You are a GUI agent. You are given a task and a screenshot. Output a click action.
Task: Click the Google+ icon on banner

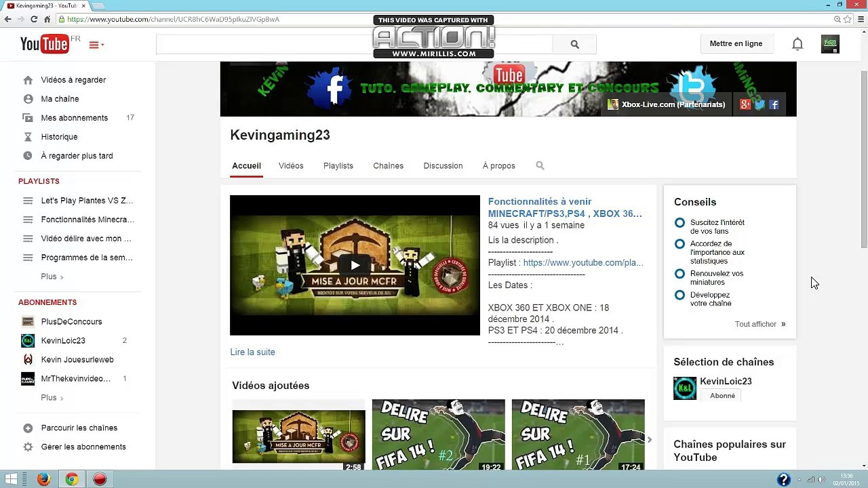(x=745, y=104)
